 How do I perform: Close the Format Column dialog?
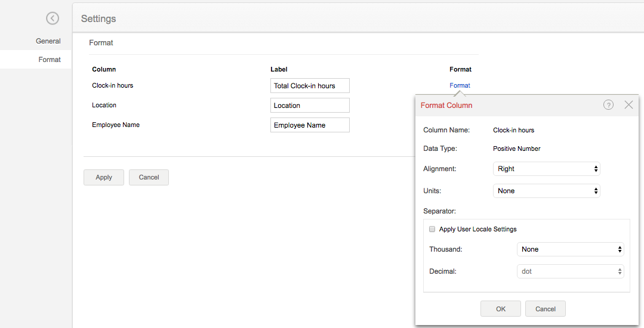point(628,105)
